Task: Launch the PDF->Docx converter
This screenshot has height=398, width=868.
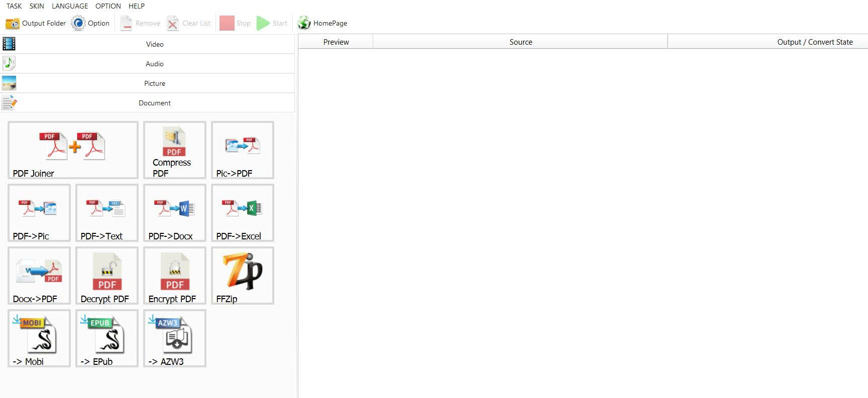Action: click(x=175, y=213)
